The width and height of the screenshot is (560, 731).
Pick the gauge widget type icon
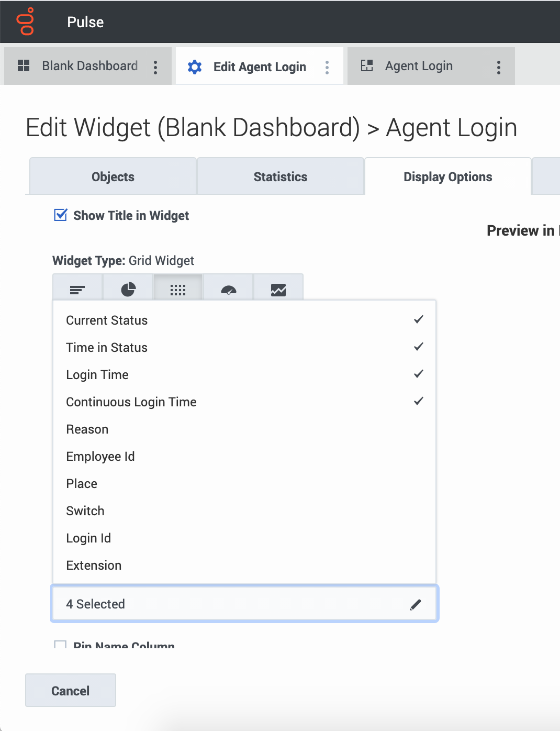pyautogui.click(x=229, y=289)
